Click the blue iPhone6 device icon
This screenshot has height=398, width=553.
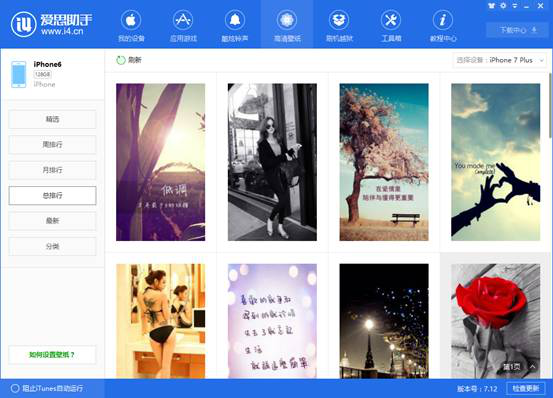point(19,74)
